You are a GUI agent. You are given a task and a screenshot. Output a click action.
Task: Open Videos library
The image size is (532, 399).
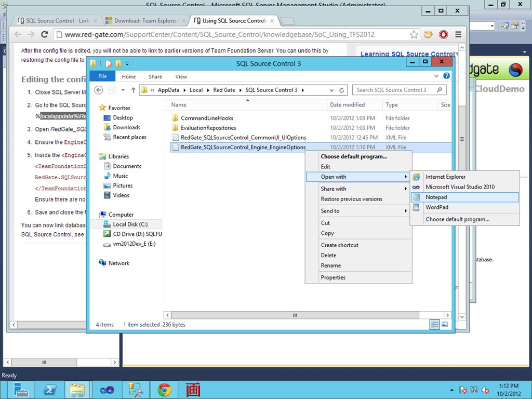121,195
